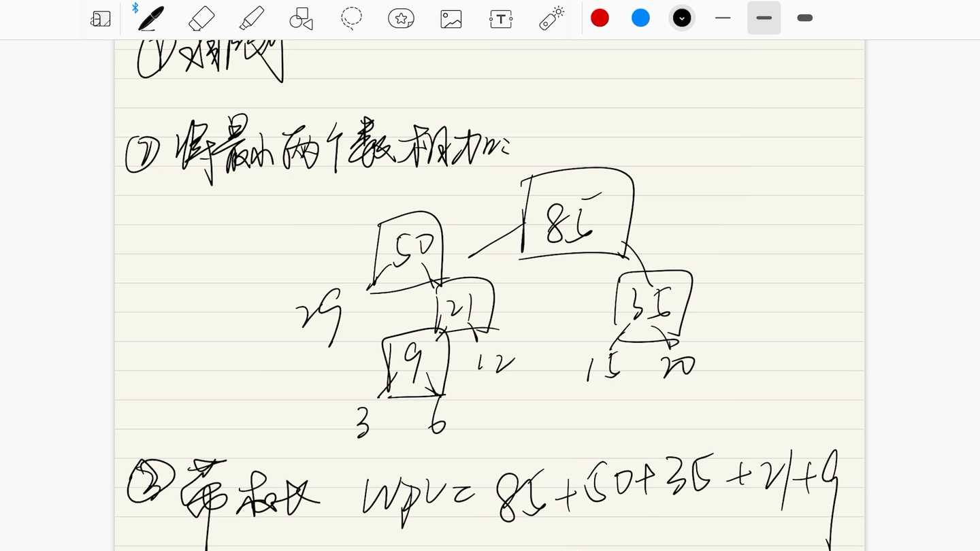Choose the blue pen color
Viewport: 980px width, 551px height.
(x=640, y=18)
